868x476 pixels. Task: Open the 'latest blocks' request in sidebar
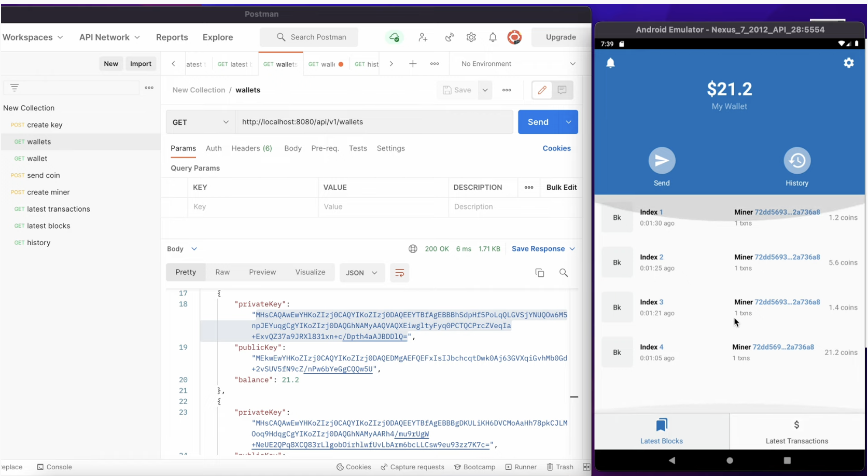tap(80, 226)
